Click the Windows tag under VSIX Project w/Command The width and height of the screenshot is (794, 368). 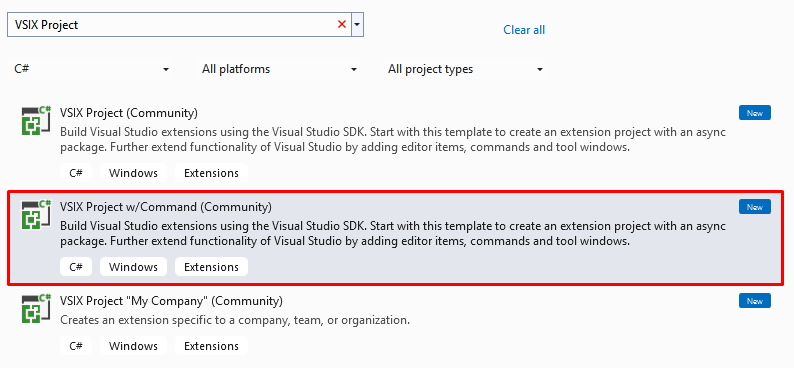pyautogui.click(x=133, y=267)
